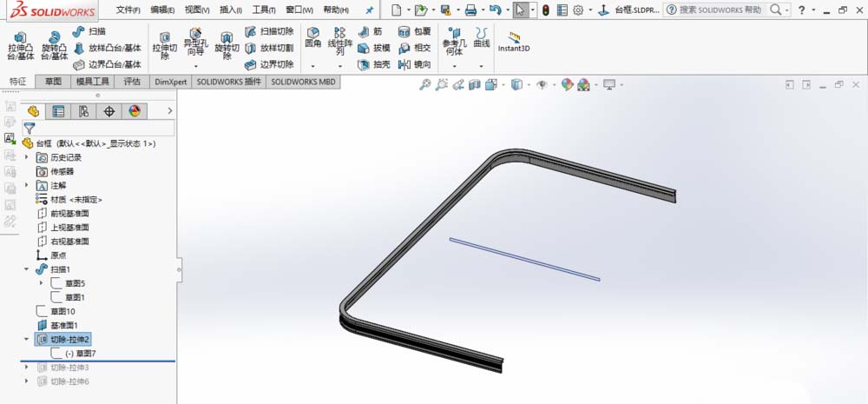Image resolution: width=868 pixels, height=404 pixels.
Task: Open the 工具 menu
Action: [264, 10]
